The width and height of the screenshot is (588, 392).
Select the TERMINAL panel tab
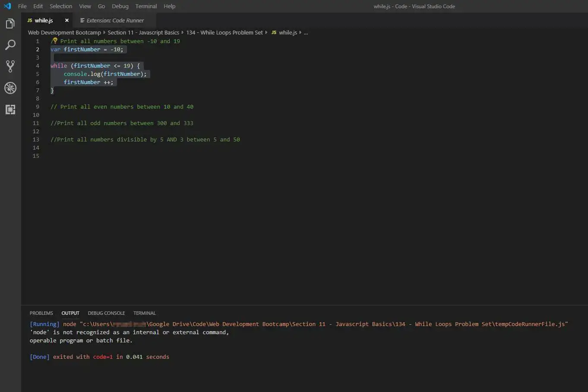[145, 313]
